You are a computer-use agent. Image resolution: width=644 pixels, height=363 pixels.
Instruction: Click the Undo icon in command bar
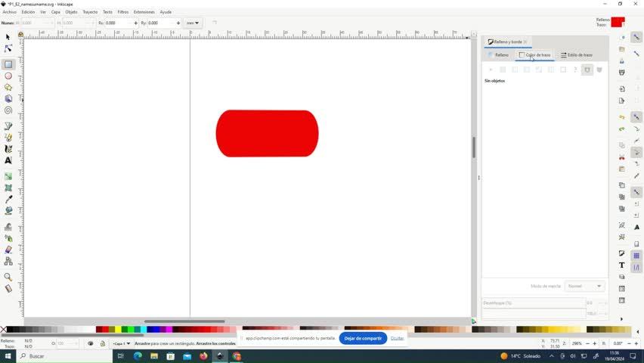[x=622, y=117]
